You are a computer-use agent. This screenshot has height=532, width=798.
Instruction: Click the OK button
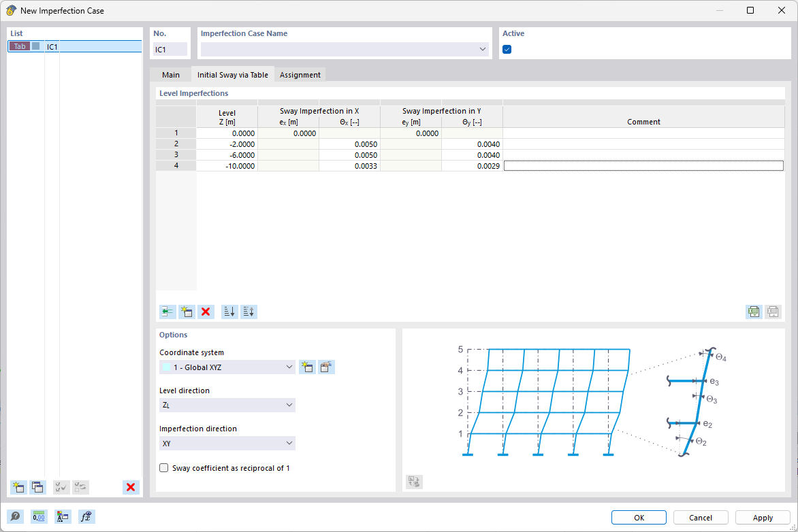639,517
